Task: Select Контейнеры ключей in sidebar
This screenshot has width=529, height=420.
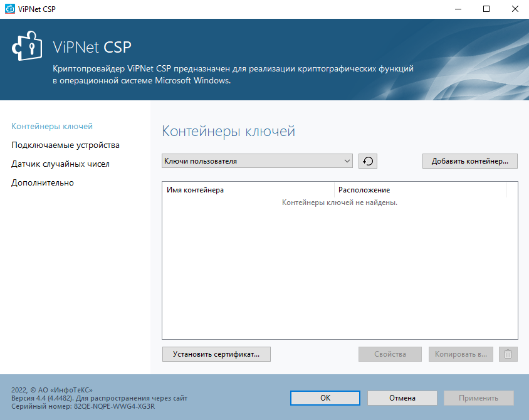Action: pos(52,126)
